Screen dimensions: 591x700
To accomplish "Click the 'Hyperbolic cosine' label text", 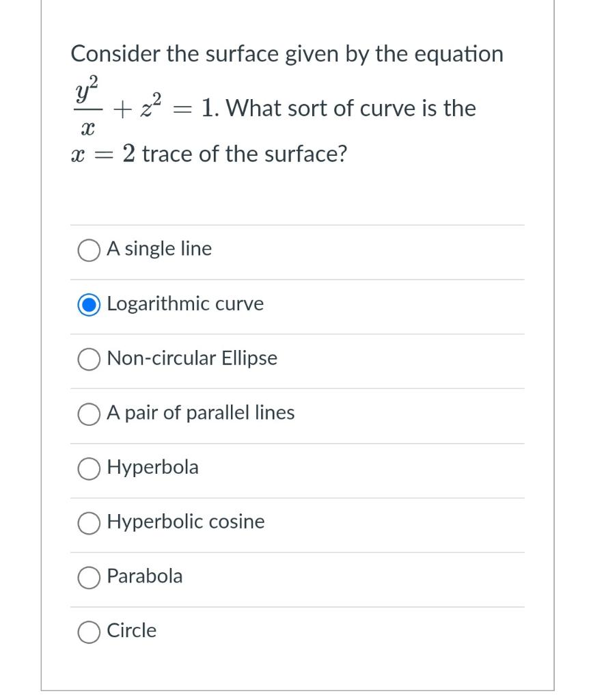I will click(x=184, y=522).
